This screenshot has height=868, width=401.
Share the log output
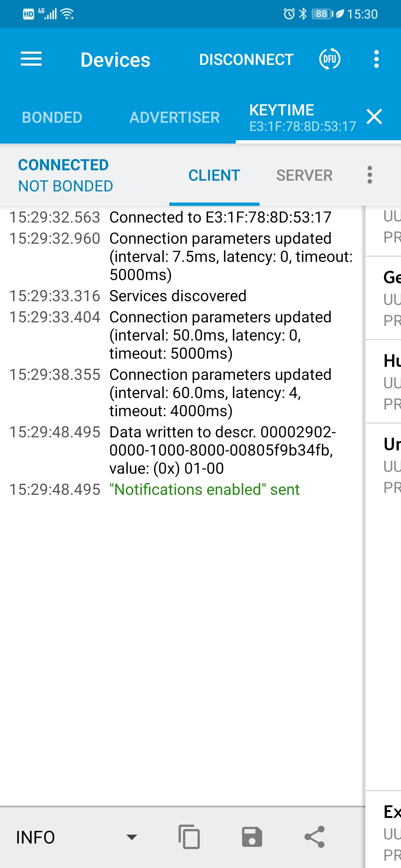[x=314, y=837]
